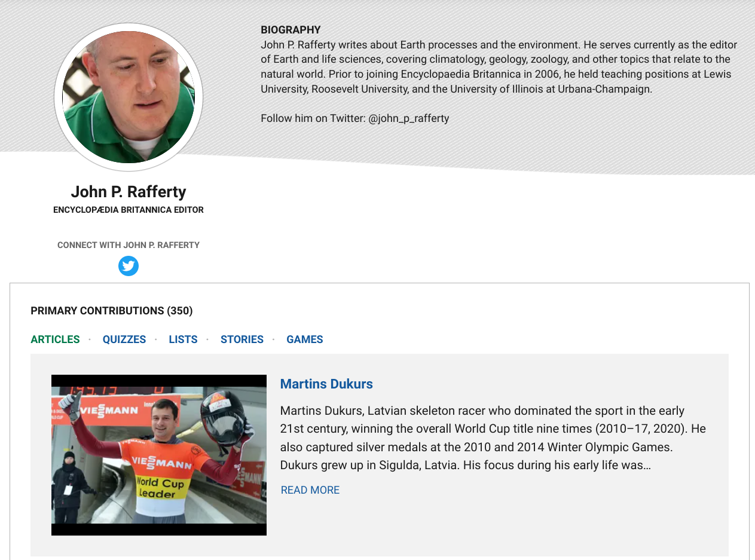755x560 pixels.
Task: Click the Martins Dukurs article summary text
Action: [x=493, y=438]
